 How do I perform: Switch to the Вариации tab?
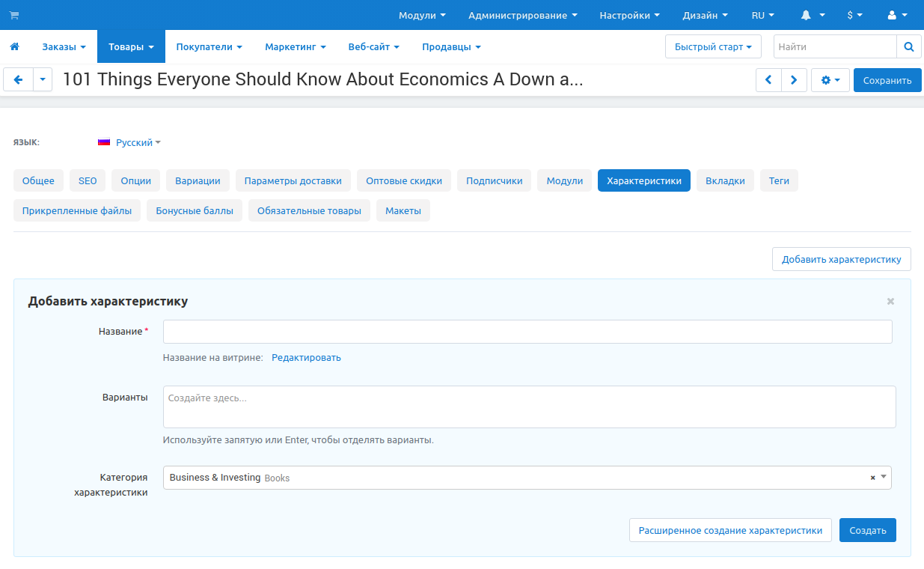point(198,180)
